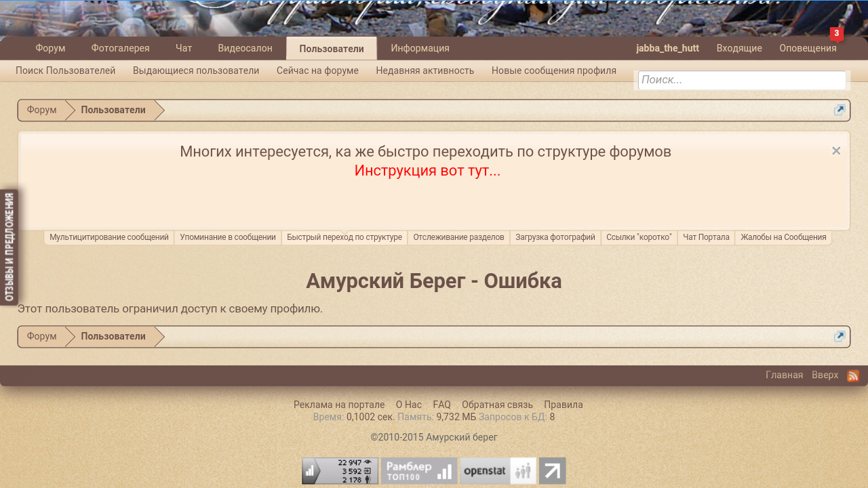Select the Ссылки "коротко" notice tab

point(639,237)
